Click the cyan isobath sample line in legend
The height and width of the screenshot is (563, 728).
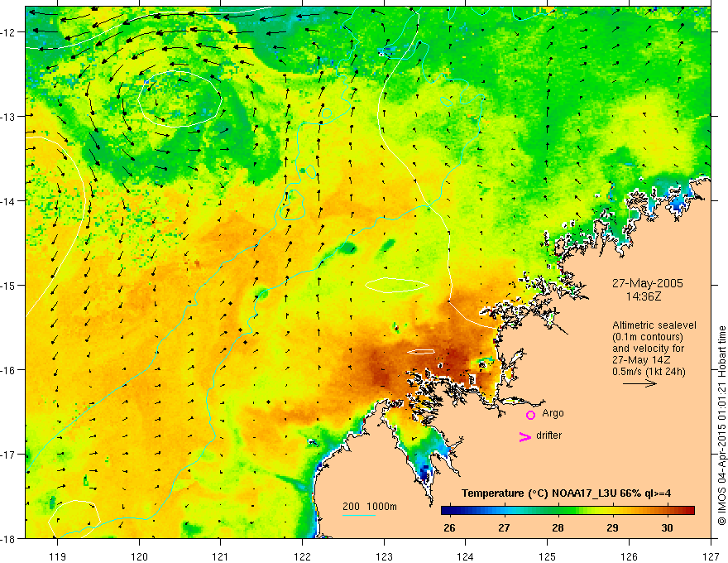click(359, 515)
